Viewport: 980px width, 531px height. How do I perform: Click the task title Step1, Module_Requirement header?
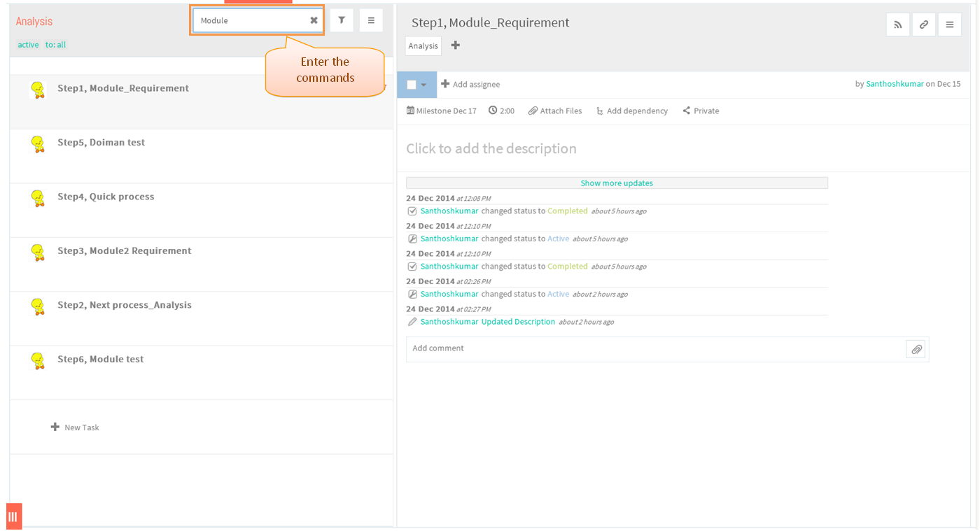[x=491, y=23]
